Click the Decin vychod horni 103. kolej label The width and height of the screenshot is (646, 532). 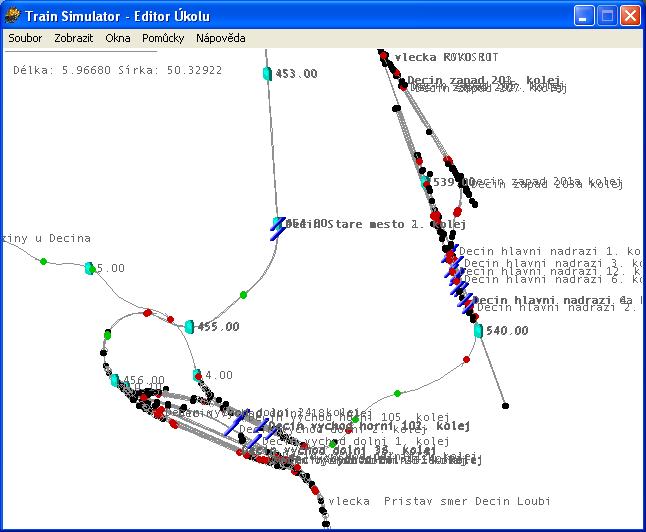point(369,426)
